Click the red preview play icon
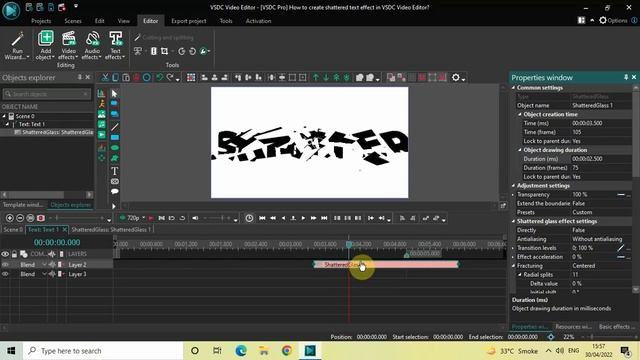Image resolution: width=640 pixels, height=360 pixels. click(151, 218)
